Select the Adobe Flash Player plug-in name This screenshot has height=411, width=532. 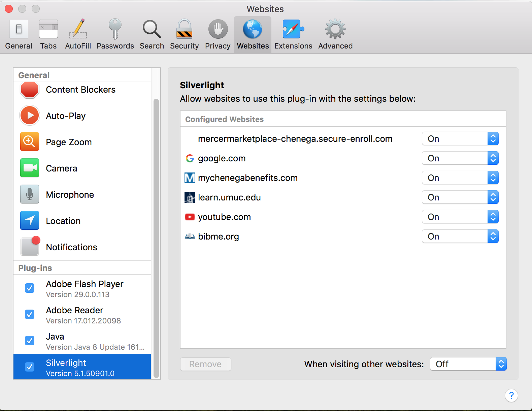click(85, 284)
